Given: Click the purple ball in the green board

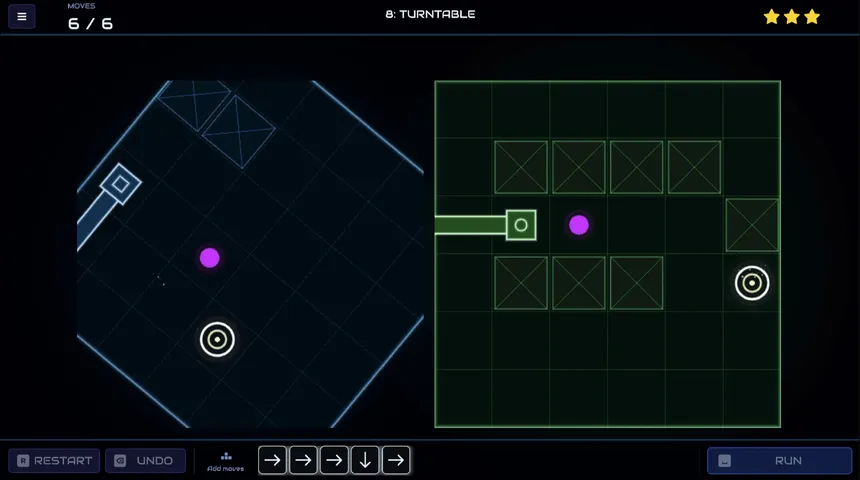Looking at the screenshot, I should (579, 225).
